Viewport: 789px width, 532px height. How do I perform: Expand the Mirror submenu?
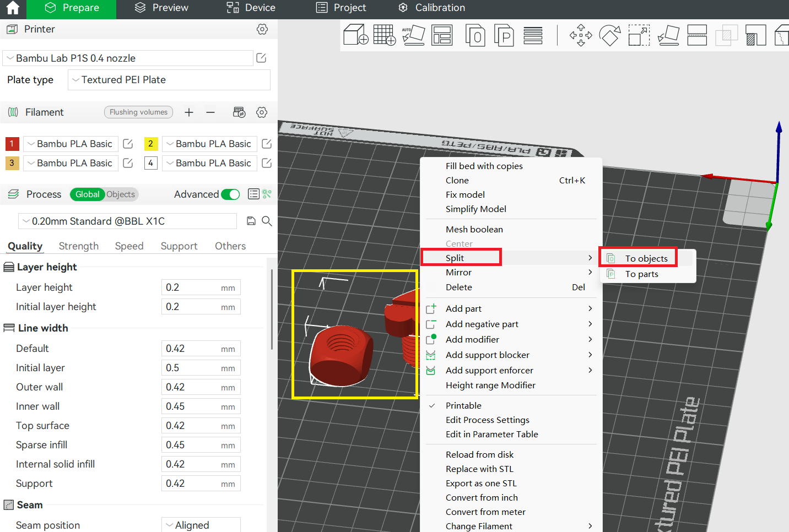click(511, 273)
